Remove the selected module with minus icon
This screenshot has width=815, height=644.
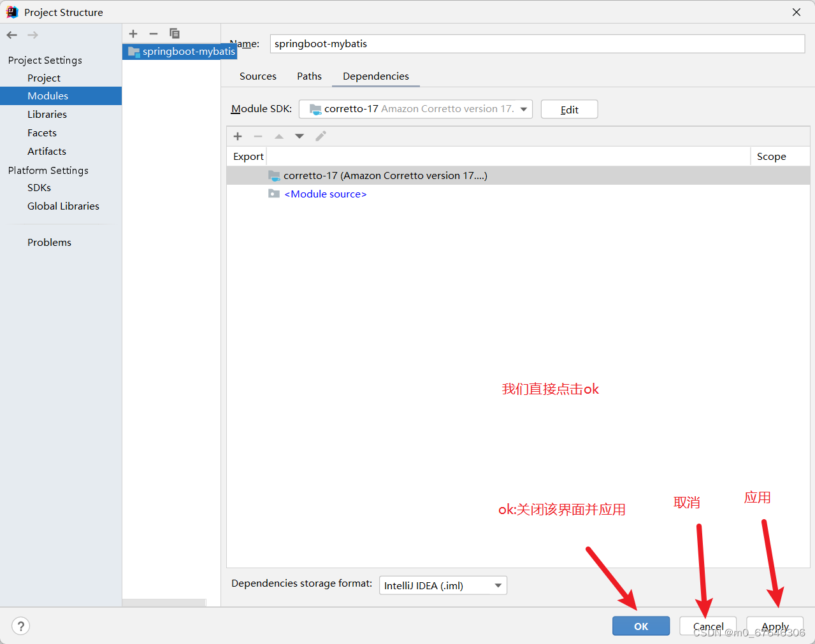[154, 34]
